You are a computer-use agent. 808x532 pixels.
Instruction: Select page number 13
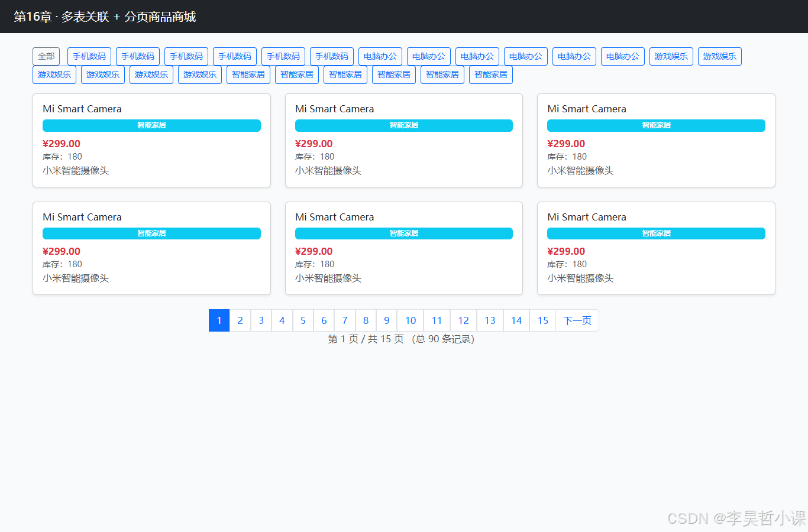[490, 320]
